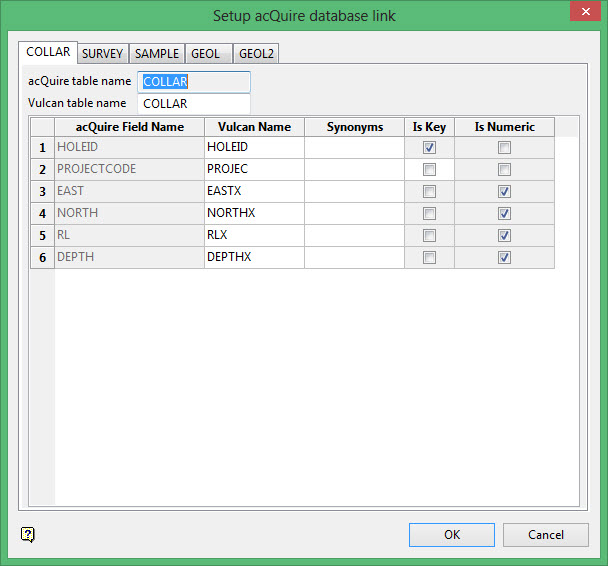Select the DEPTHX Vulcan name cell

[254, 257]
